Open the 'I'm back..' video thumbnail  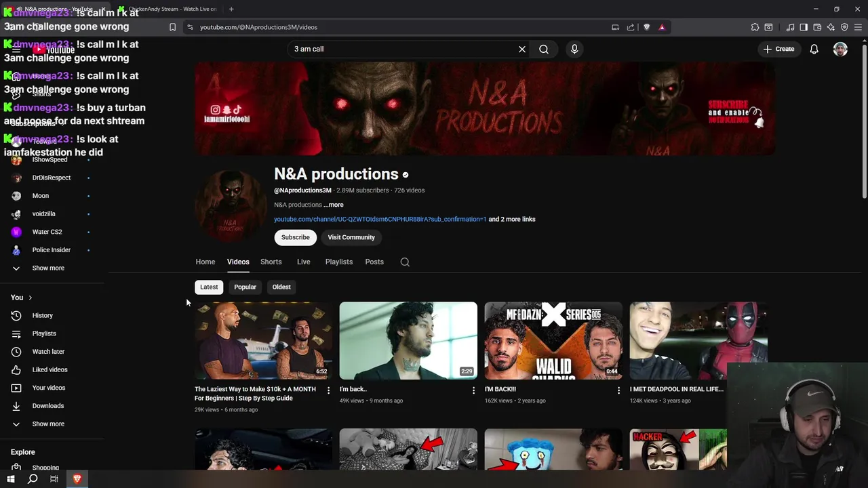[408, 340]
